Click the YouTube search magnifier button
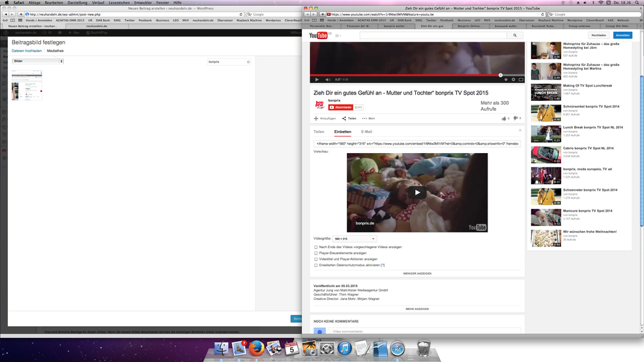Screen dimensions: 644x362 [515, 35]
